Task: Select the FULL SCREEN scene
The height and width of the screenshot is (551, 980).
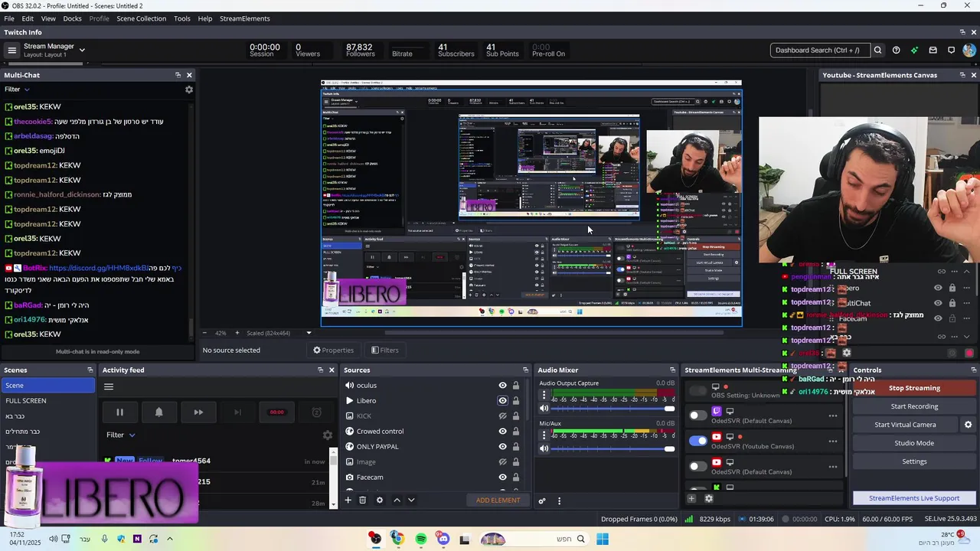Action: 47,401
